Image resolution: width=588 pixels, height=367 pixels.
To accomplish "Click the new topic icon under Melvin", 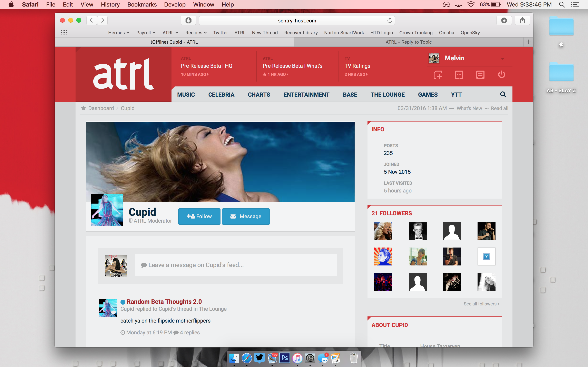I will 438,74.
